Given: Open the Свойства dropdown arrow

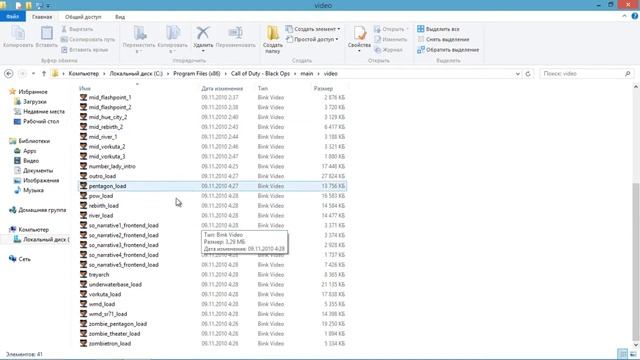Looking at the screenshot, I should (x=359, y=51).
